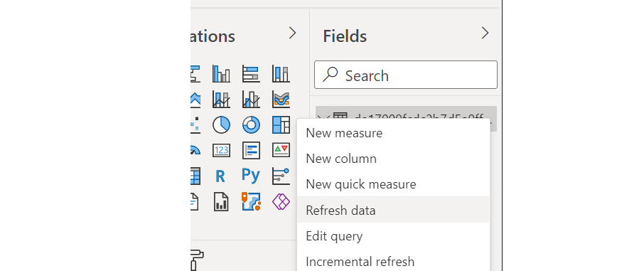Select the clustered column chart visual
This screenshot has height=271, width=644.
tap(221, 74)
